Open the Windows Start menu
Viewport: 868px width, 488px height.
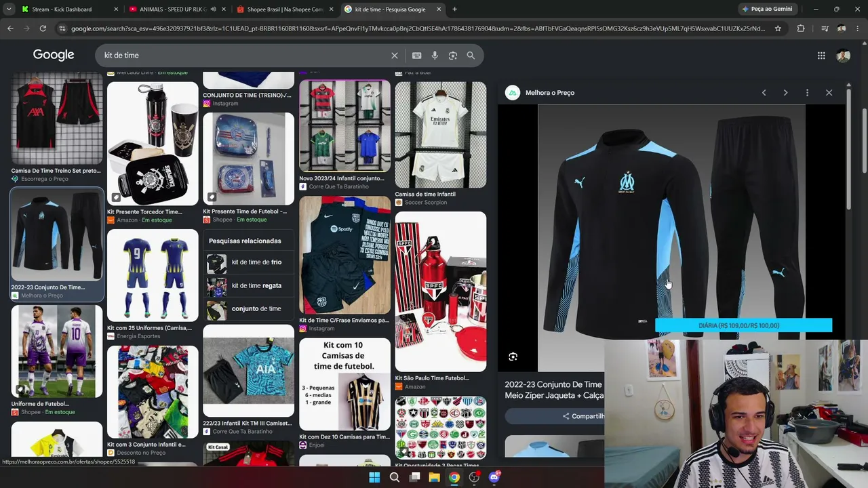pyautogui.click(x=374, y=477)
